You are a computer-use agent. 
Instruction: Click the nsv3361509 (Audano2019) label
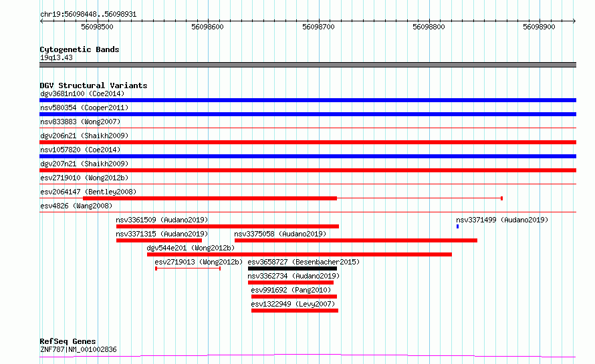pyautogui.click(x=162, y=220)
